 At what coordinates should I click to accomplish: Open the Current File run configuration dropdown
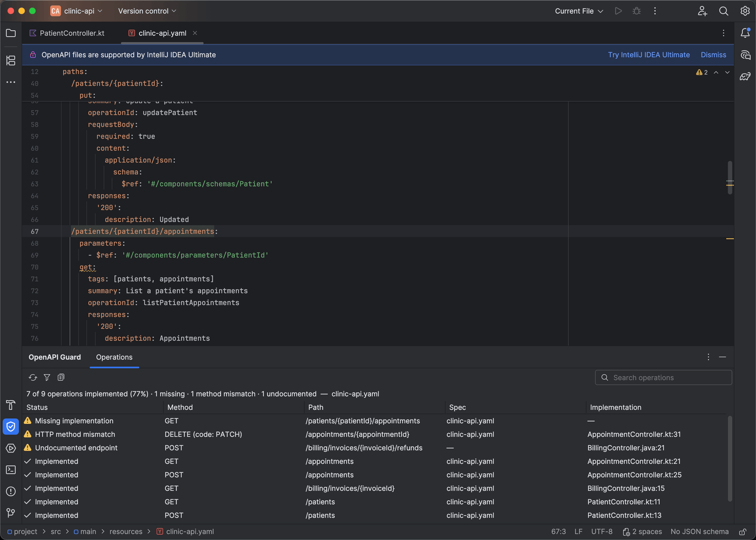click(579, 11)
